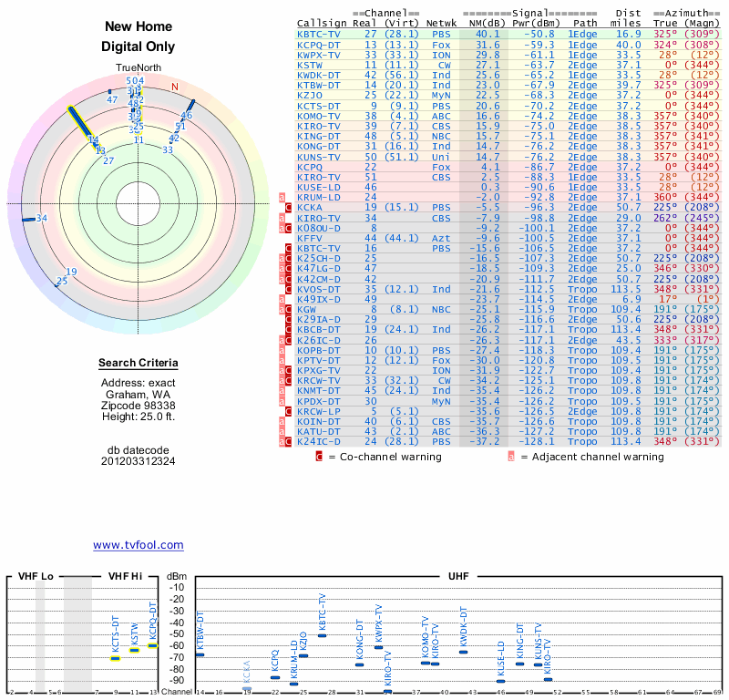729x700 pixels.
Task: Click the 'C' warning badge beside KRCW-LP
Action: click(288, 411)
